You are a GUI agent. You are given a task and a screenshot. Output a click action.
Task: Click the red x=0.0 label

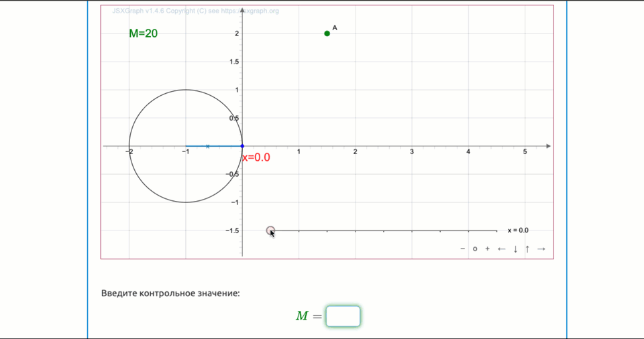(256, 157)
